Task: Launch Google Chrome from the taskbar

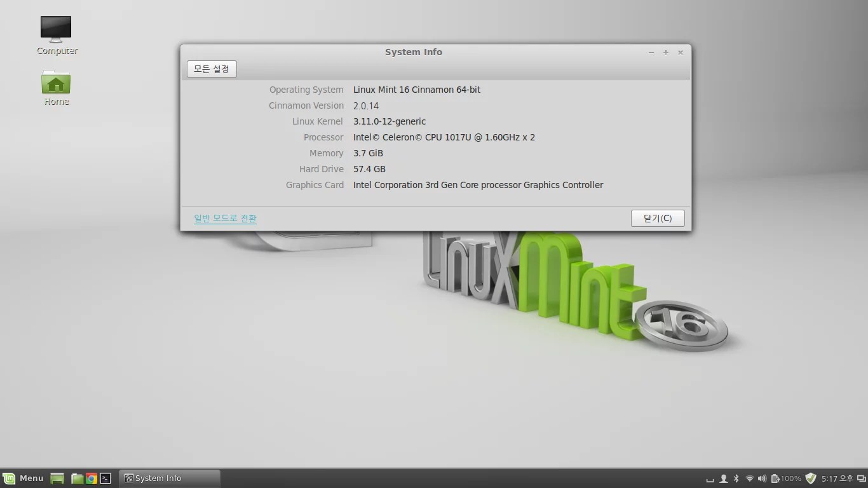Action: tap(91, 478)
